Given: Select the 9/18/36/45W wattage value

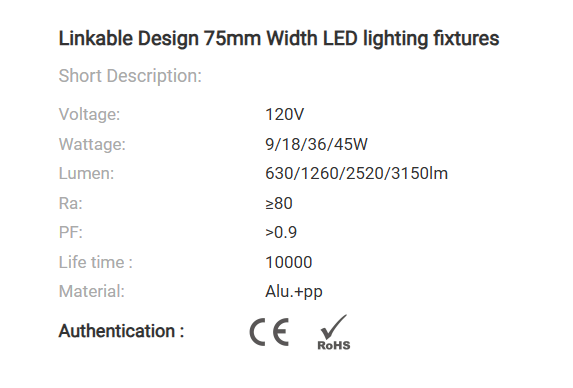Looking at the screenshot, I should (316, 144).
